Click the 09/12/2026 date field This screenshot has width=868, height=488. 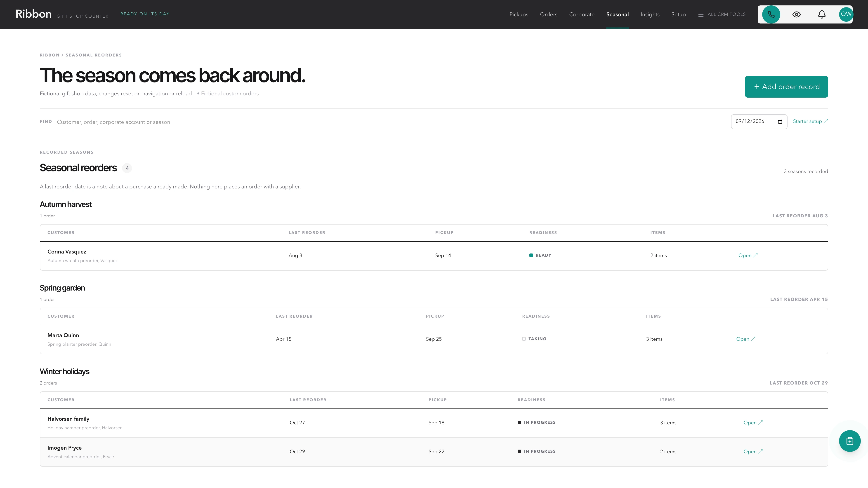[759, 122]
